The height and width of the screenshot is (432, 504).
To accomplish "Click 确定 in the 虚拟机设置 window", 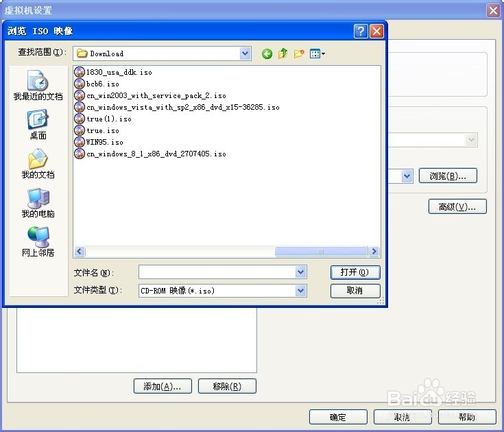I will (x=338, y=417).
